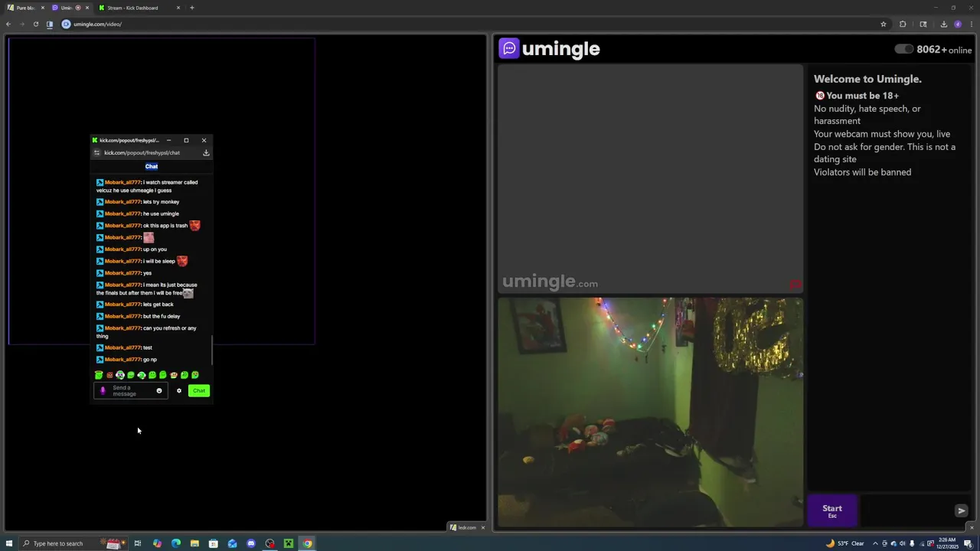Bookmark this page with the star icon

pyautogui.click(x=884, y=24)
